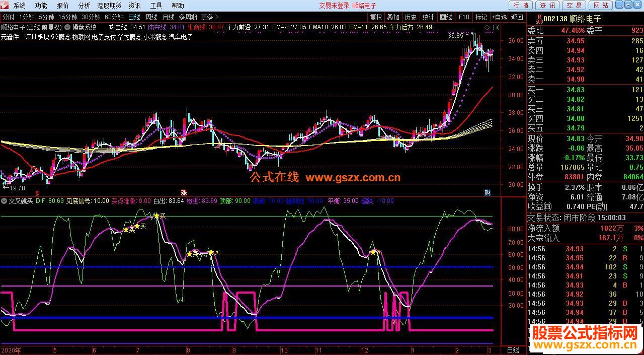
Task: Click the 涨 marker on chart
Action: coord(184,192)
